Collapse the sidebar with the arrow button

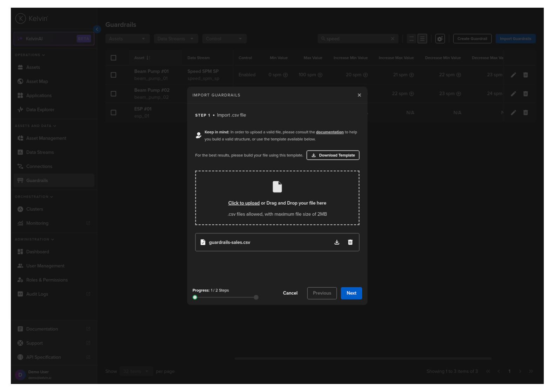(x=97, y=29)
